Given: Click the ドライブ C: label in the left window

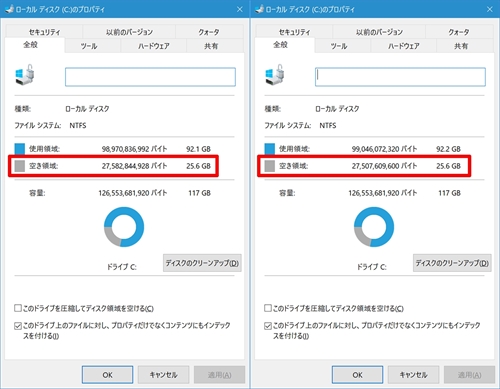Looking at the screenshot, I should click(x=122, y=267).
